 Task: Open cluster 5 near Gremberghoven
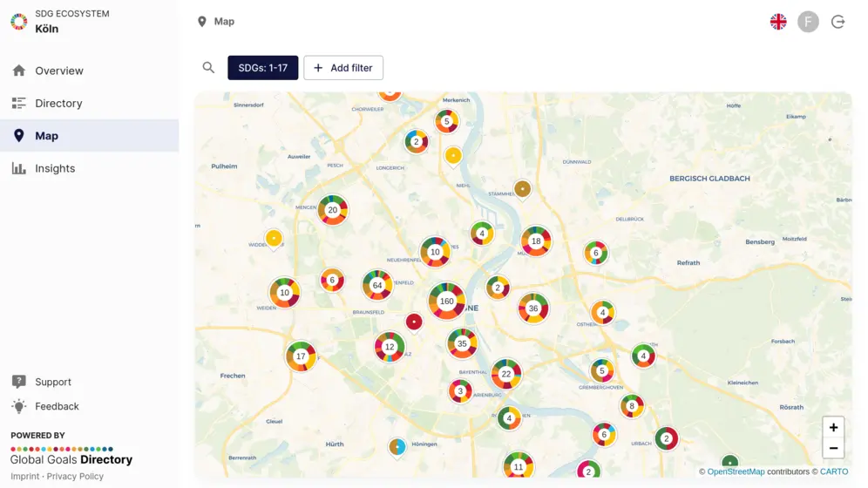(601, 371)
